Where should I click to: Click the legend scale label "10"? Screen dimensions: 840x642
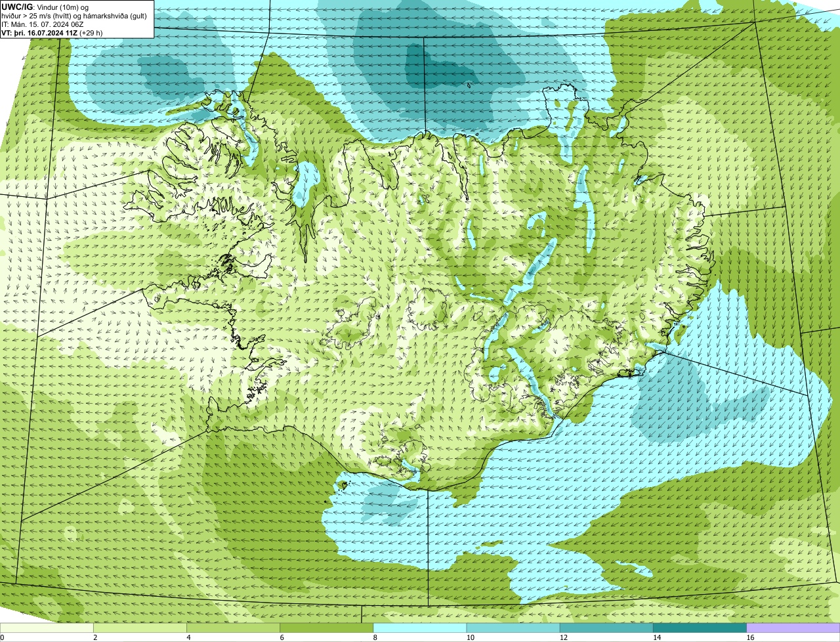tap(470, 637)
